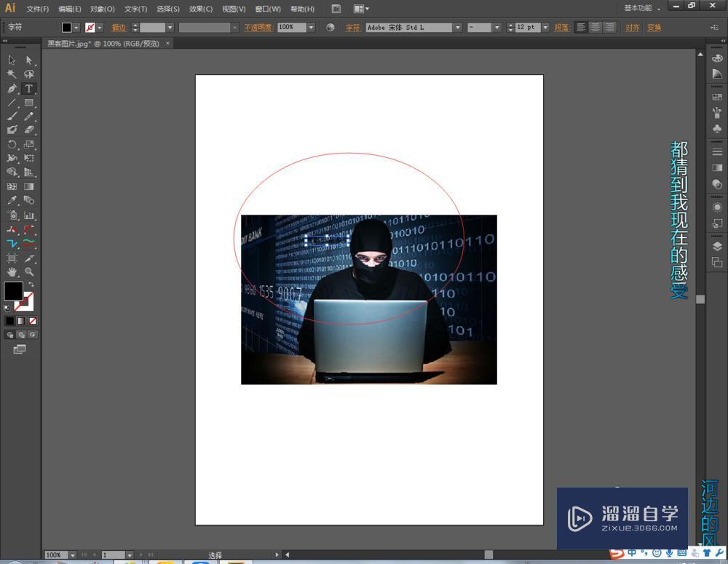Viewport: 728px width, 564px height.
Task: Select the Direct Selection tool
Action: coord(29,60)
